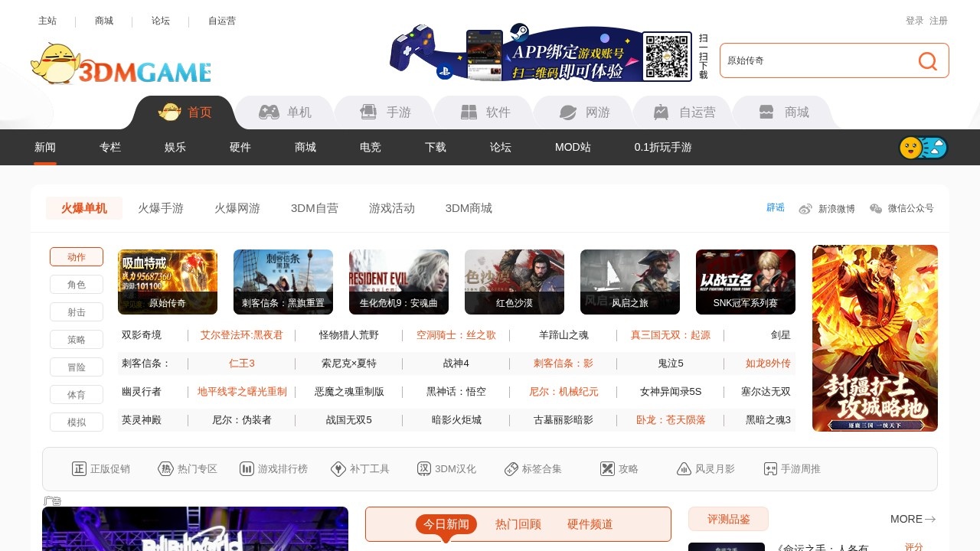Select the 角色 genre filter
Viewport: 980px width, 551px height.
tap(77, 285)
